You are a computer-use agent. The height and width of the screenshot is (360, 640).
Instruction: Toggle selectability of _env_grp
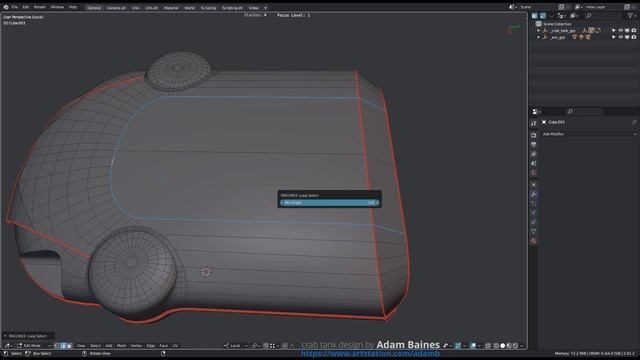click(613, 37)
